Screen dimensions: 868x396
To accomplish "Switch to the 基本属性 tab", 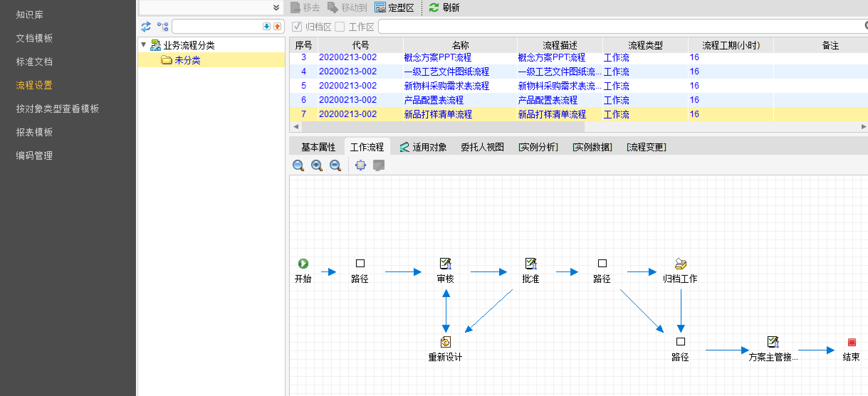I will tap(318, 147).
